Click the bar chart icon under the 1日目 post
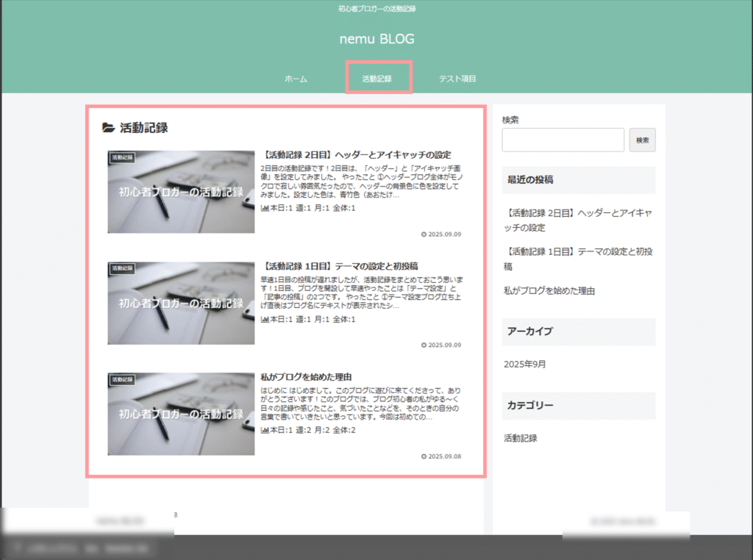This screenshot has width=753, height=560. click(265, 320)
